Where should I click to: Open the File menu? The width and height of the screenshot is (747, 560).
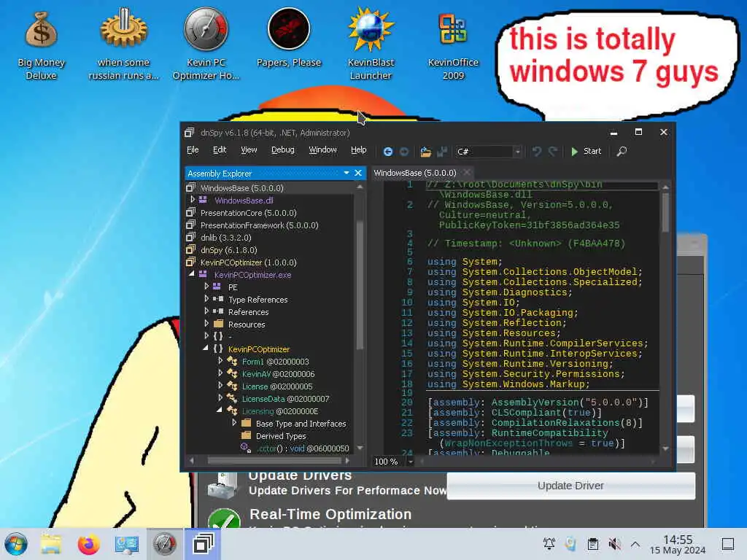click(193, 150)
